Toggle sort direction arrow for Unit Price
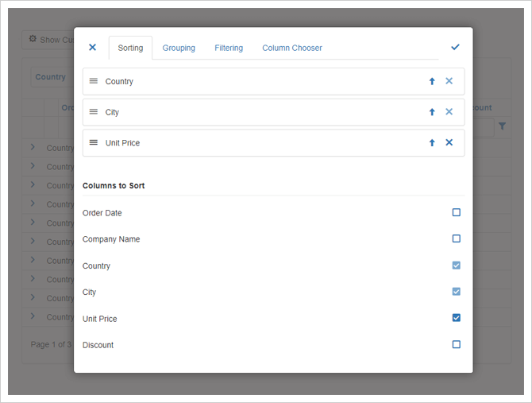This screenshot has height=403, width=532. [432, 143]
